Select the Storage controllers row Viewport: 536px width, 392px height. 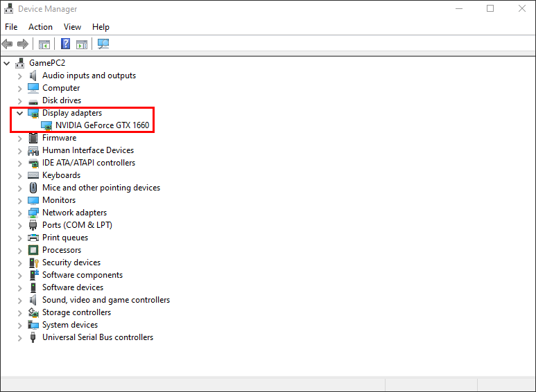click(76, 312)
